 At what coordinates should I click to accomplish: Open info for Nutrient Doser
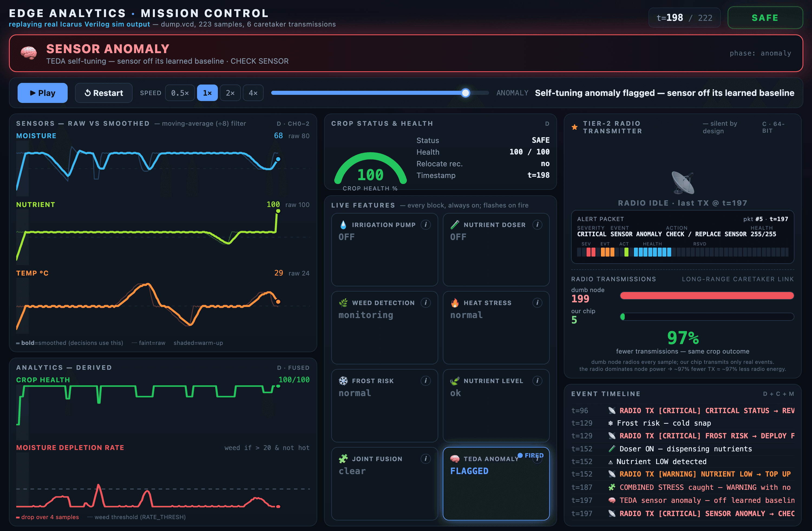tap(537, 224)
